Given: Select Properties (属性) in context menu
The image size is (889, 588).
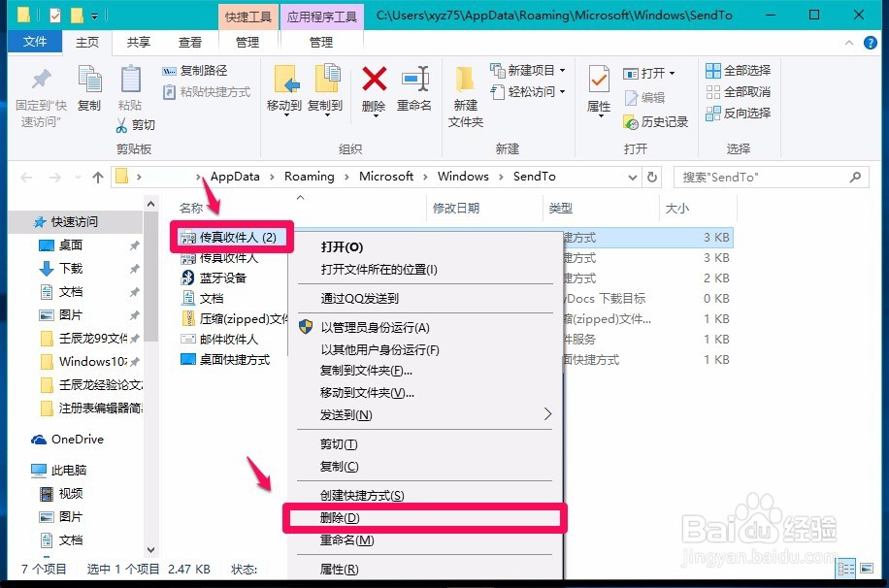Looking at the screenshot, I should (339, 570).
